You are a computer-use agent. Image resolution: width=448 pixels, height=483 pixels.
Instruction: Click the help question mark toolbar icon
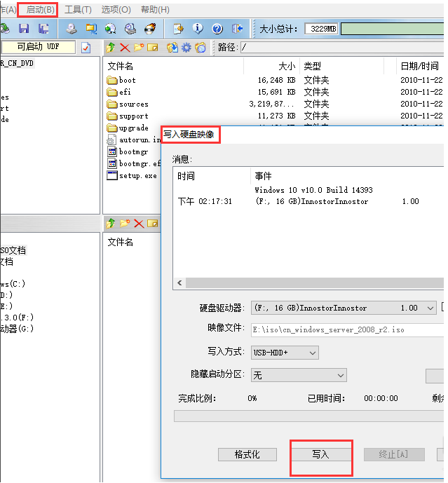tap(217, 29)
